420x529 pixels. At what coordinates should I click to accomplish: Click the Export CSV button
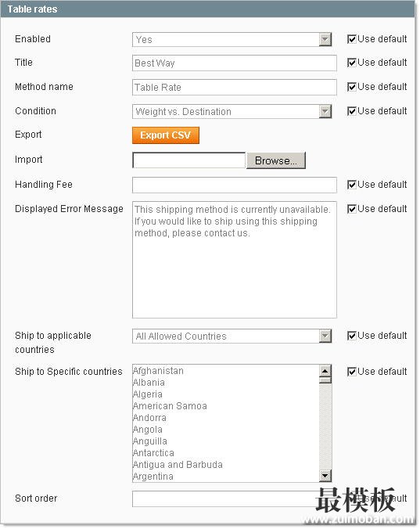(166, 135)
